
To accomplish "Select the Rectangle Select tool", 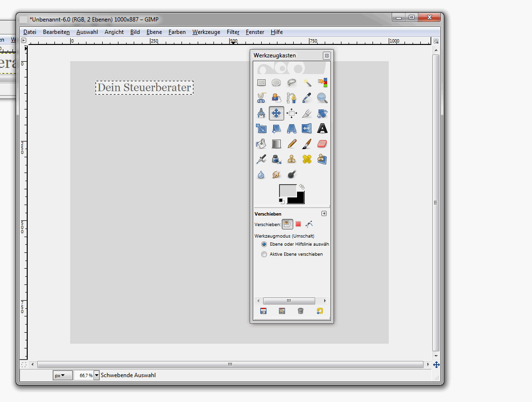I will (261, 83).
